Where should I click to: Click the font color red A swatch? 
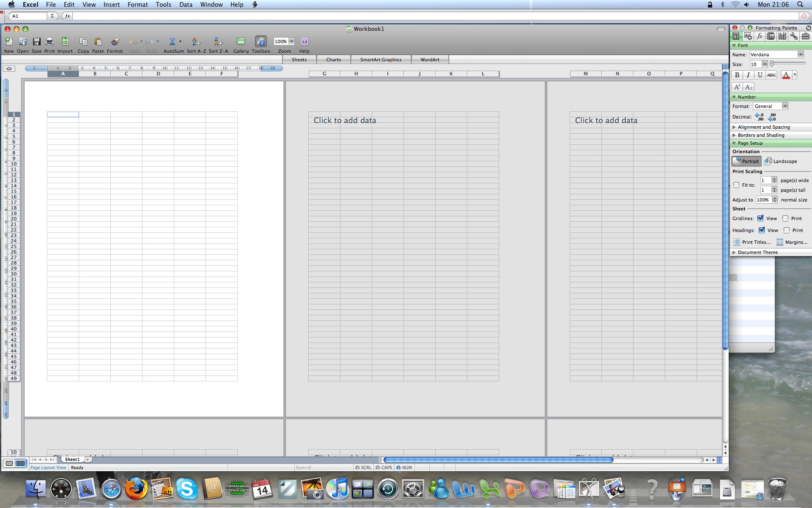[x=786, y=75]
